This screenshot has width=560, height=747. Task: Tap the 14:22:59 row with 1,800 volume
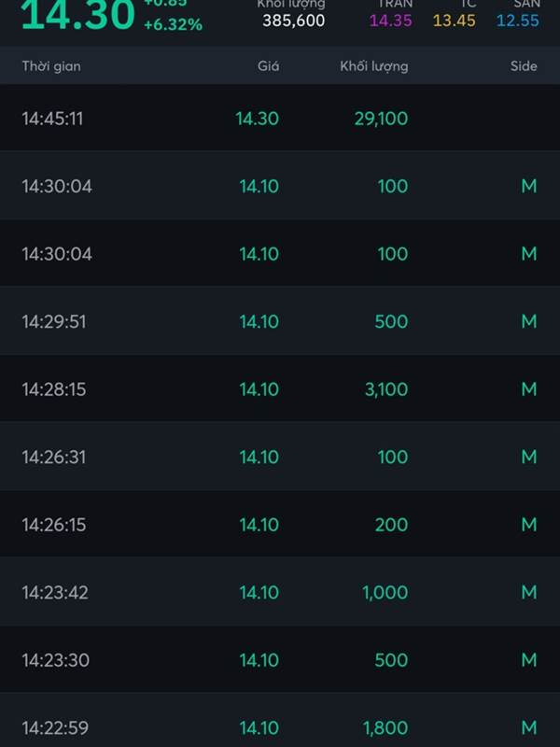(x=280, y=720)
